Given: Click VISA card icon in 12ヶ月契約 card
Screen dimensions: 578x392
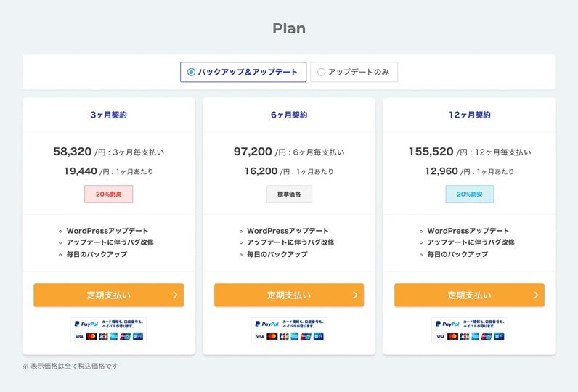Looking at the screenshot, I should tap(440, 336).
